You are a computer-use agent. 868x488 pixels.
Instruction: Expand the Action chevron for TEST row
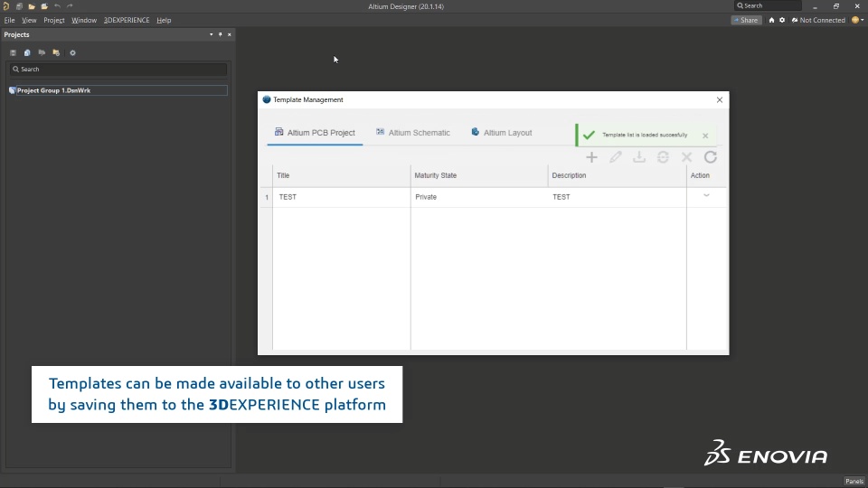[x=706, y=195]
